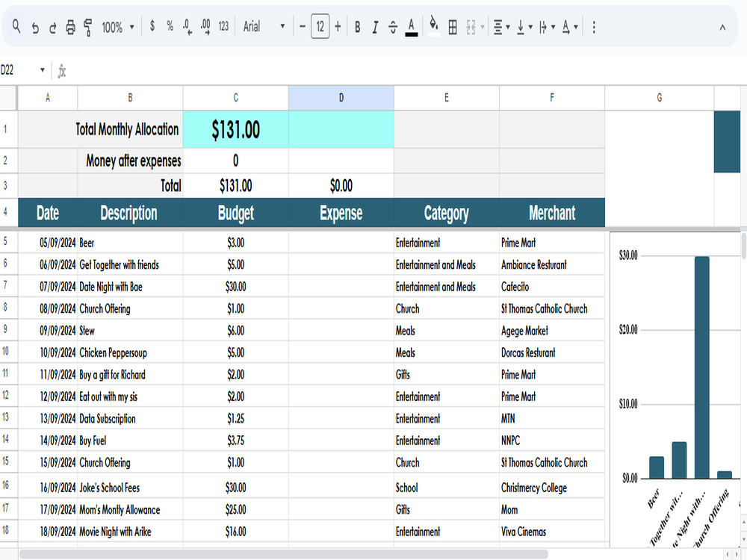The width and height of the screenshot is (747, 560).
Task: Select column F header
Action: [552, 98]
